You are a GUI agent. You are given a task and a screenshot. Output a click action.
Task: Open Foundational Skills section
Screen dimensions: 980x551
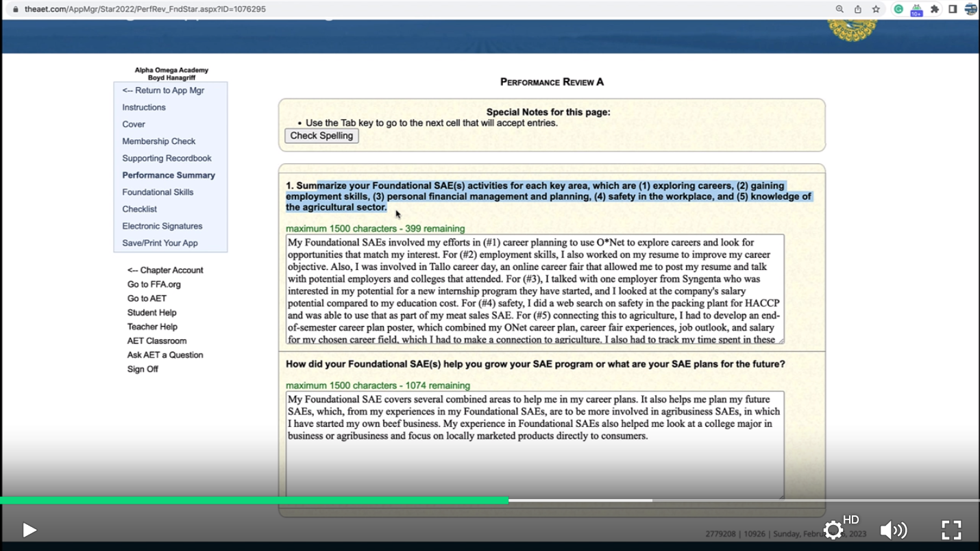[158, 192]
